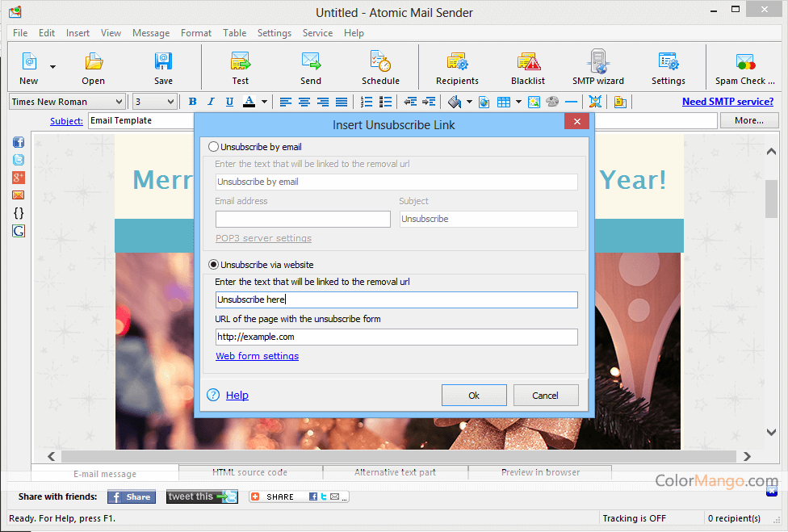The width and height of the screenshot is (788, 532).
Task: Expand the Times New Roman font dropdown
Action: pyautogui.click(x=119, y=102)
